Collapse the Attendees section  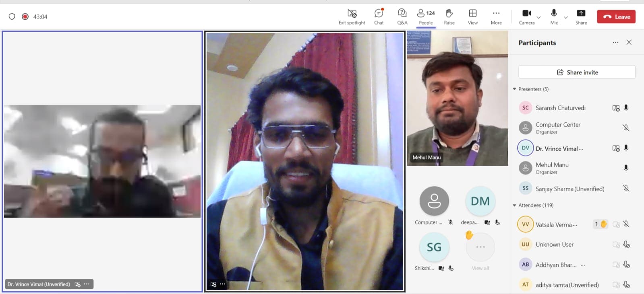tap(514, 205)
